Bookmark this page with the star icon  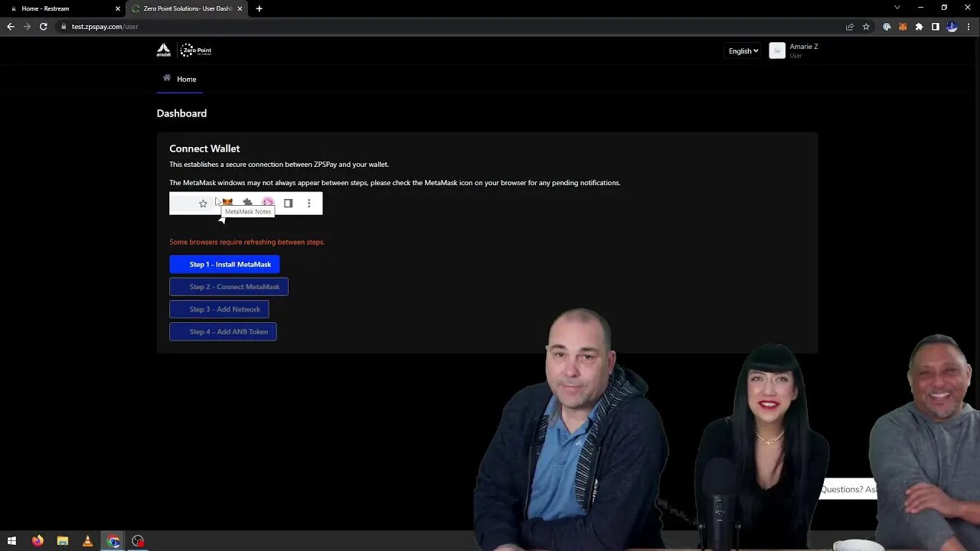(866, 26)
